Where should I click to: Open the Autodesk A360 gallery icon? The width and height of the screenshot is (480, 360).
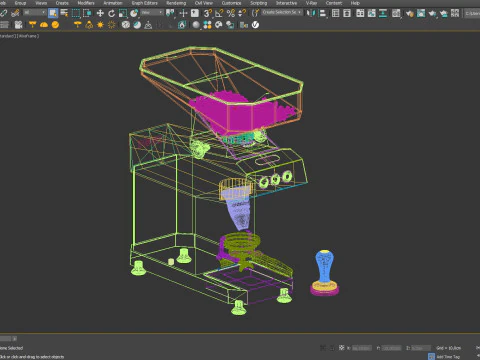pos(455,13)
